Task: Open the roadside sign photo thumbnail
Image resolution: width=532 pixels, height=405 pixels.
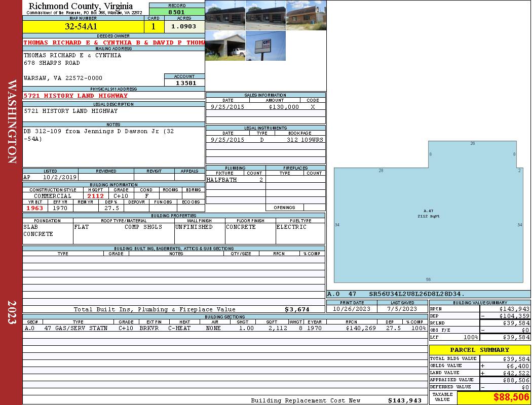Action: coord(265,46)
